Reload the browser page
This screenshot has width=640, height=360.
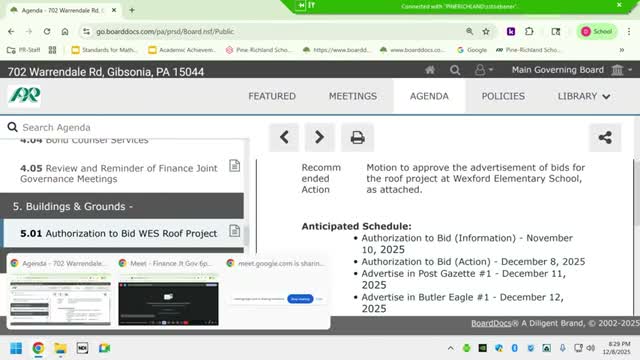(47, 31)
